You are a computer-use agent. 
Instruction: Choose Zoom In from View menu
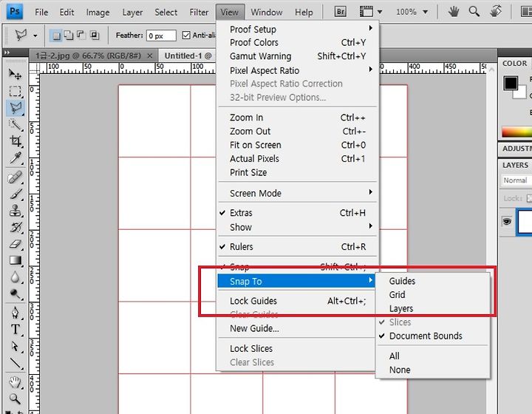click(297, 118)
